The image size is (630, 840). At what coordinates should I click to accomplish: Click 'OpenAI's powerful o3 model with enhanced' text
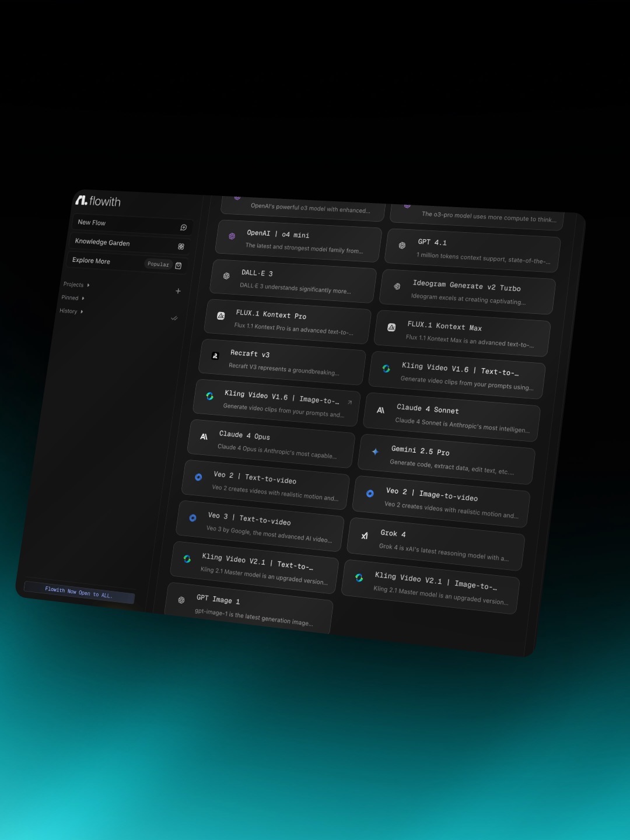(x=310, y=208)
